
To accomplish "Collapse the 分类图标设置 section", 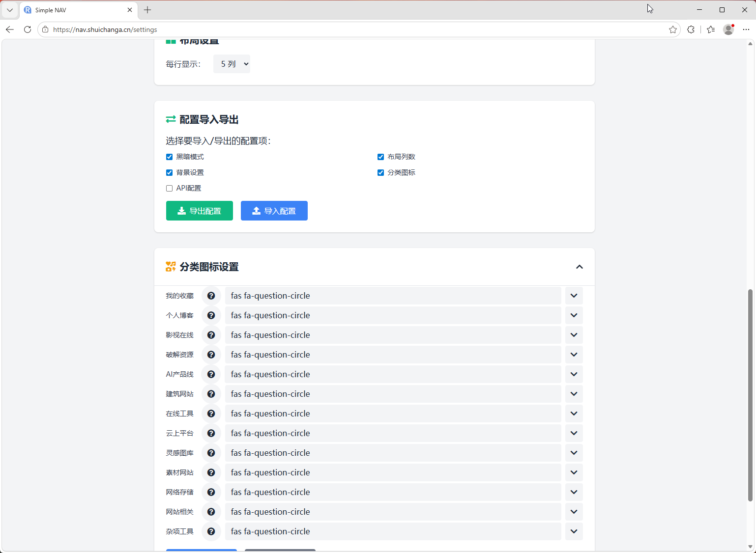I will tap(580, 267).
